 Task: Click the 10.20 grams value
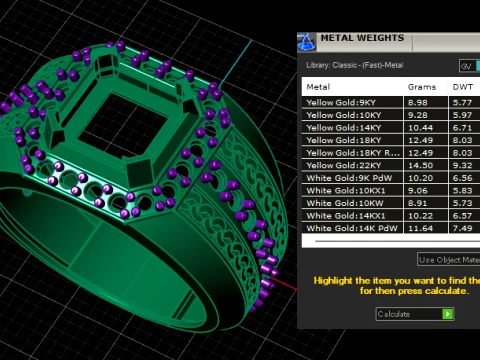click(x=420, y=178)
